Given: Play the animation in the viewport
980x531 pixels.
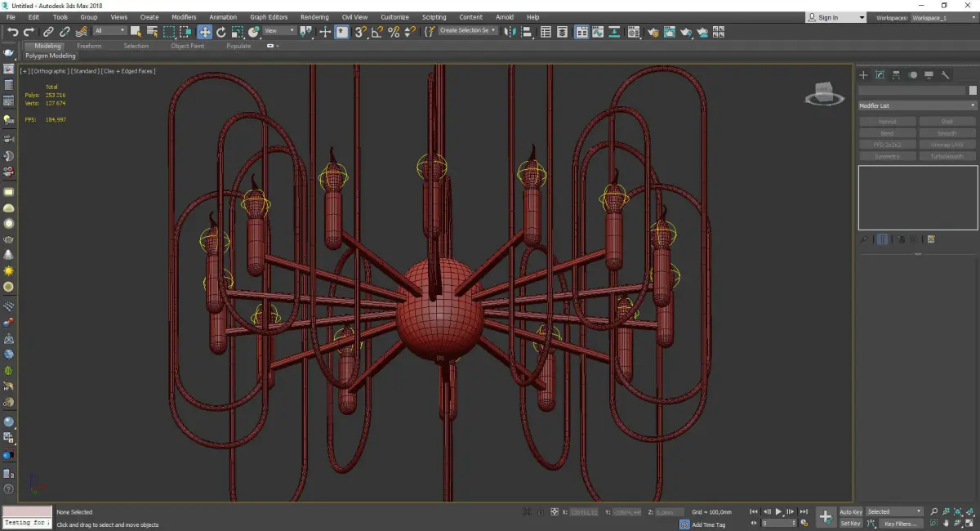Looking at the screenshot, I should tap(778, 511).
